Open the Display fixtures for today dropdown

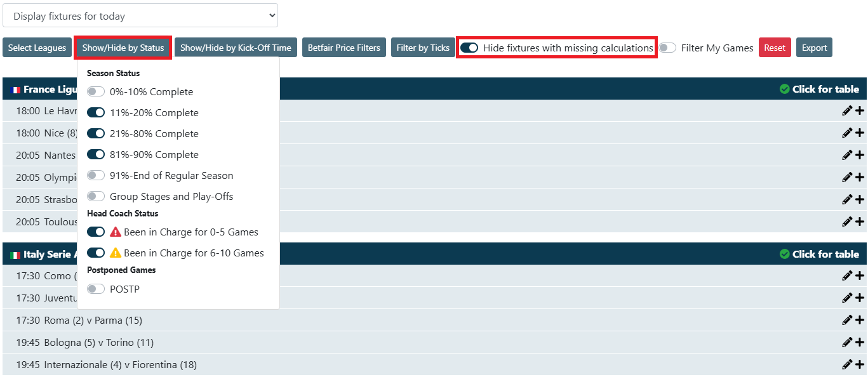click(x=140, y=16)
